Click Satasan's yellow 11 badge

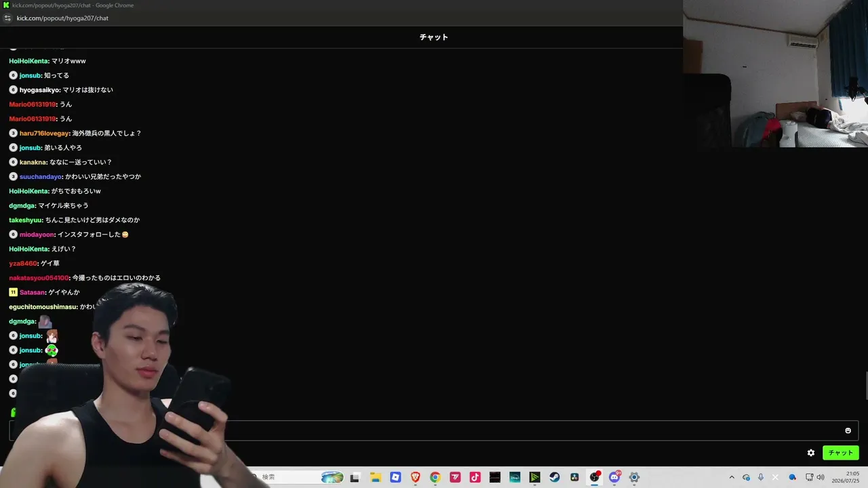(13, 293)
